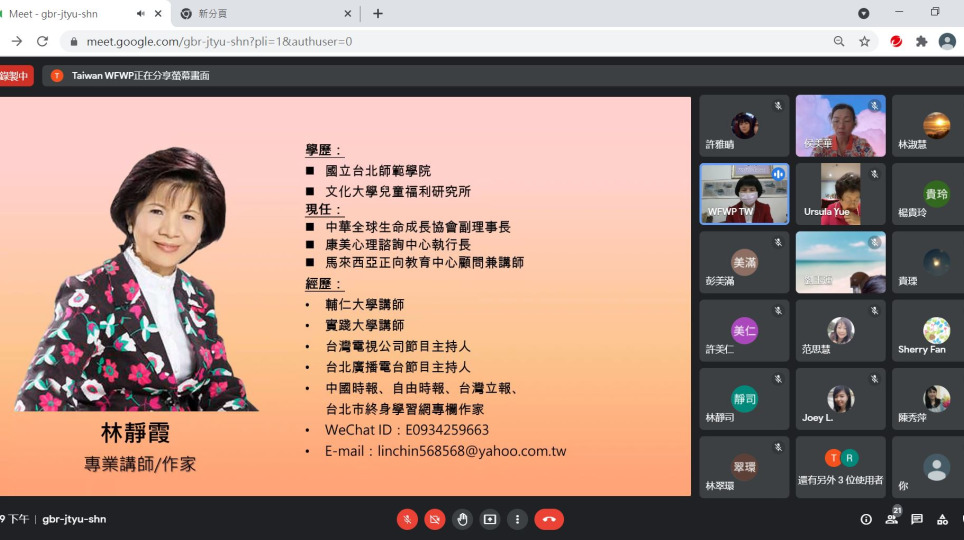The height and width of the screenshot is (540, 964).
Task: Open the Chrome extensions puzzle icon
Action: pos(921,41)
